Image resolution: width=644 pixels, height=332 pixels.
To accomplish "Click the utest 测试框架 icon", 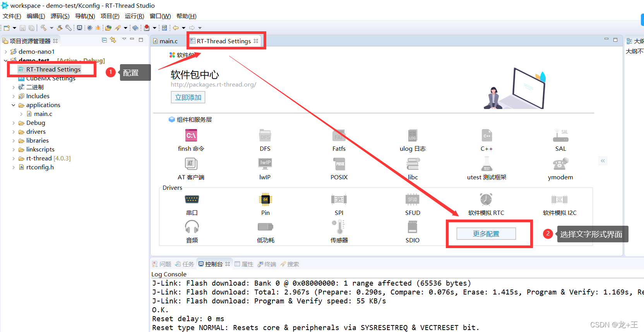I will click(486, 164).
